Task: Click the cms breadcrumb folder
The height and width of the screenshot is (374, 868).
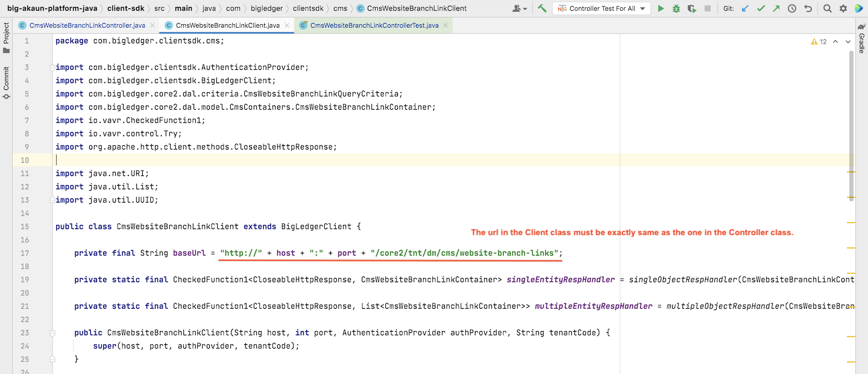Action: point(340,8)
